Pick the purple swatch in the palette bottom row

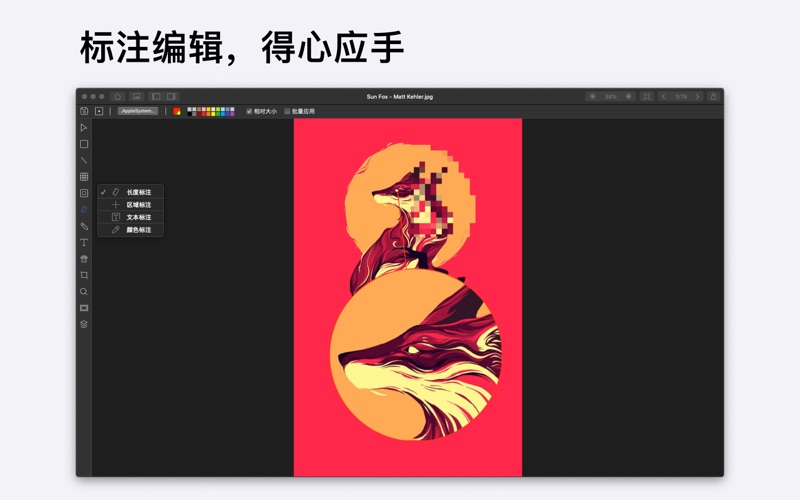pyautogui.click(x=232, y=114)
